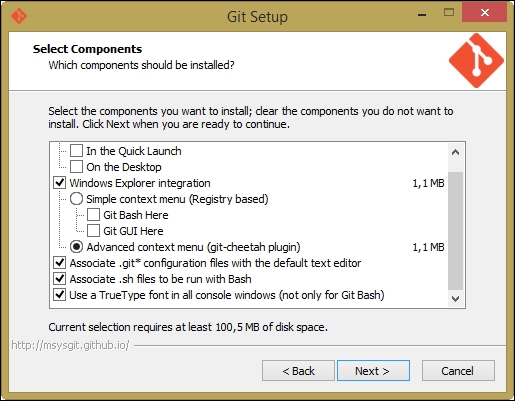515x401 pixels.
Task: Maximize the Git Setup window
Action: point(449,13)
